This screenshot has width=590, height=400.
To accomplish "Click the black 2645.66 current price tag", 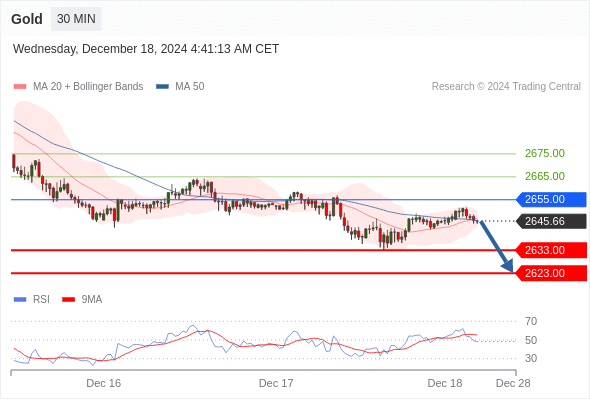I will pos(551,221).
